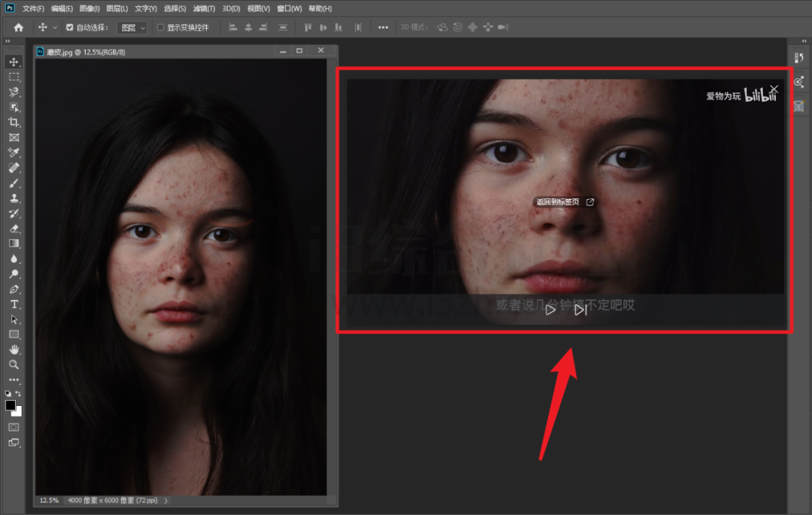This screenshot has height=515, width=812.
Task: Open the middle icon in right panel dock
Action: (799, 82)
